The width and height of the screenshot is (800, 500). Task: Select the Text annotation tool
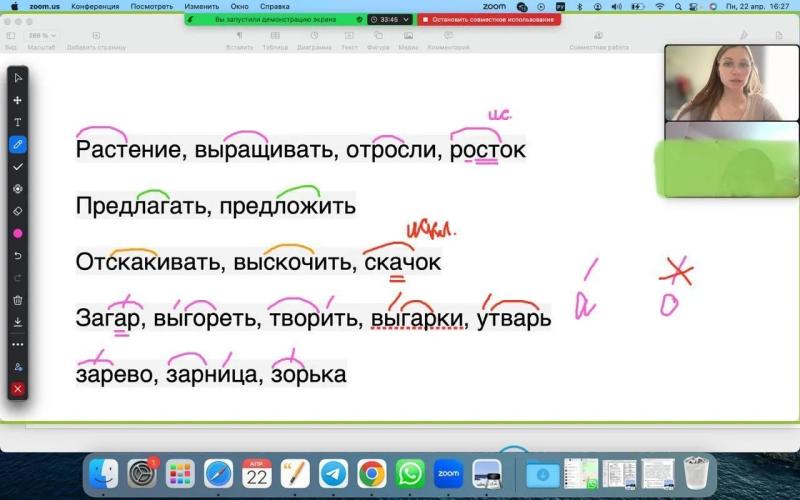(x=18, y=122)
